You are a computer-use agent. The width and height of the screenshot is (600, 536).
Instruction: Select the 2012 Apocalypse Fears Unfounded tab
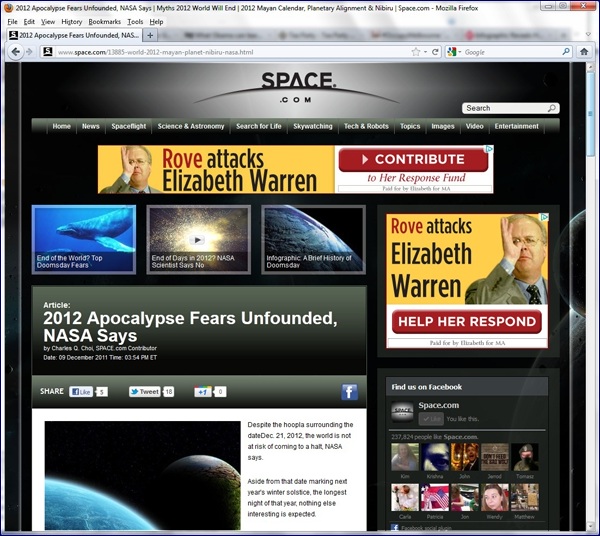pyautogui.click(x=74, y=35)
